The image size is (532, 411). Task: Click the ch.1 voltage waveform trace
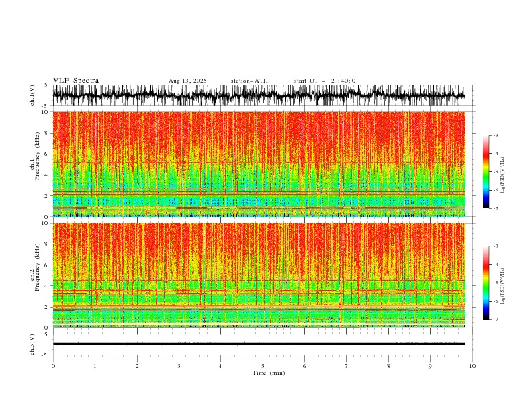(259, 95)
